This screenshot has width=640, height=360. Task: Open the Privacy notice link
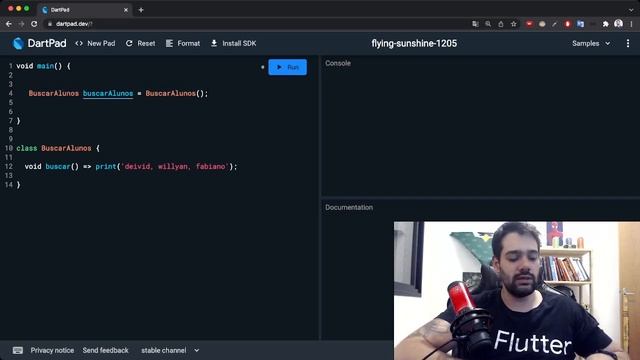(x=52, y=350)
